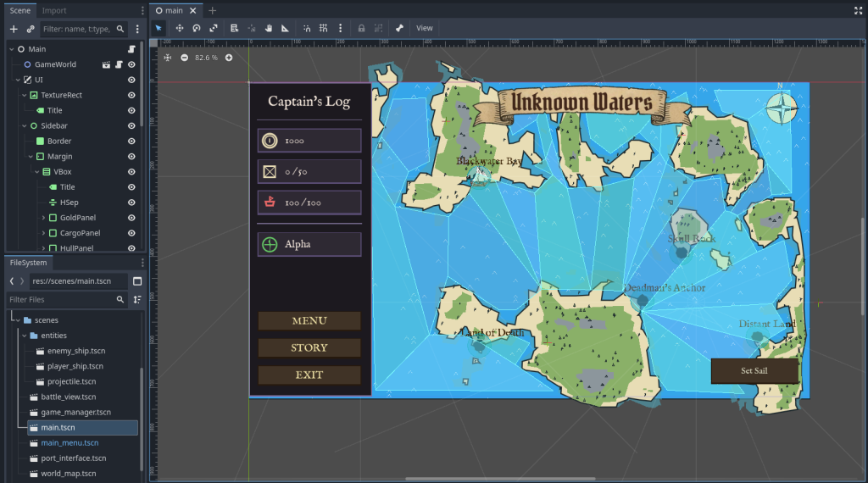Select the Move mode tool
This screenshot has width=868, height=483.
180,28
